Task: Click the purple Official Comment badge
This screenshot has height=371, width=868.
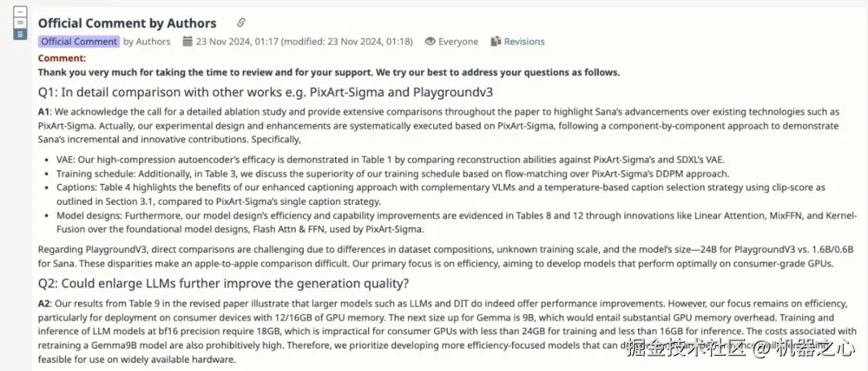Action: [x=79, y=42]
